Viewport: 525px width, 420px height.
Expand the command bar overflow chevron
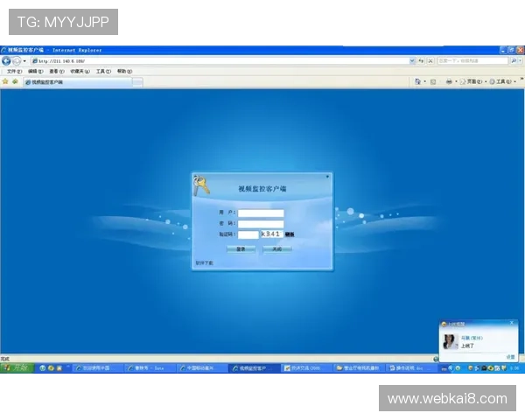point(521,80)
